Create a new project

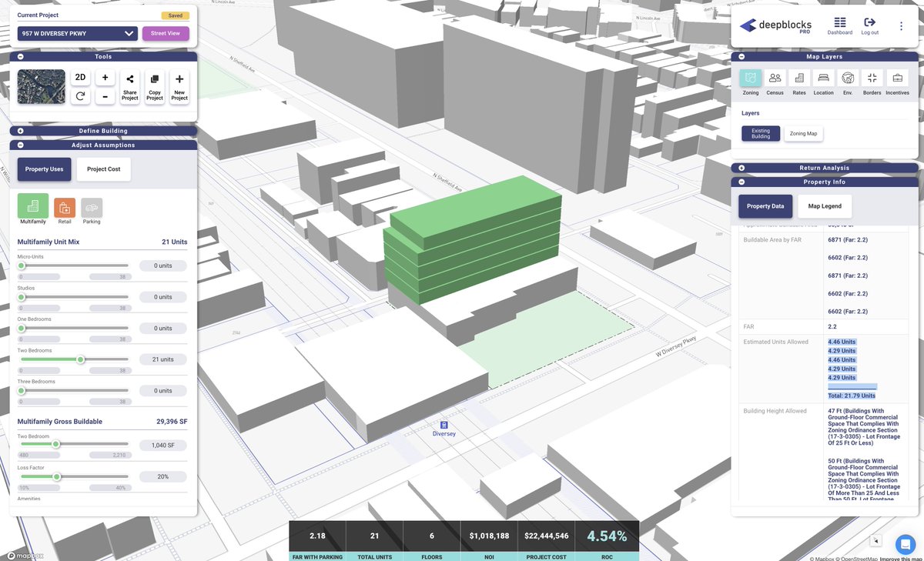(x=179, y=87)
